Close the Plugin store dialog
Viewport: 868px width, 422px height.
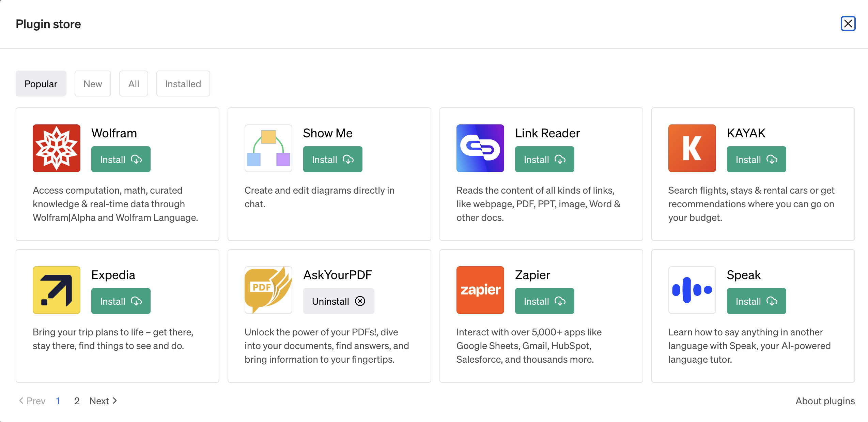click(x=848, y=24)
